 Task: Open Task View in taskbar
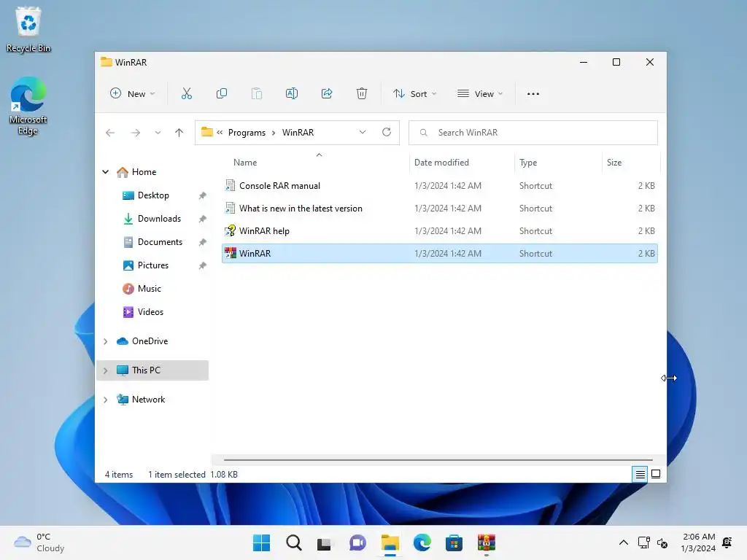pyautogui.click(x=325, y=542)
